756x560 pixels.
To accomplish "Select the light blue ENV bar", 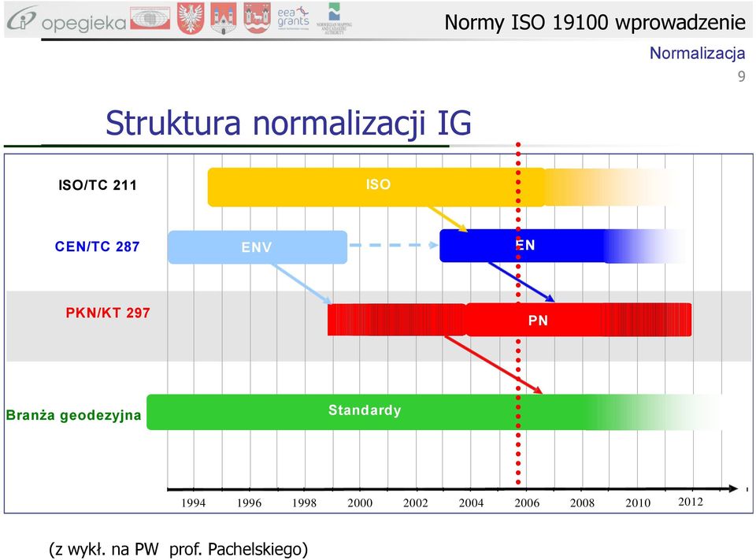I will point(258,247).
